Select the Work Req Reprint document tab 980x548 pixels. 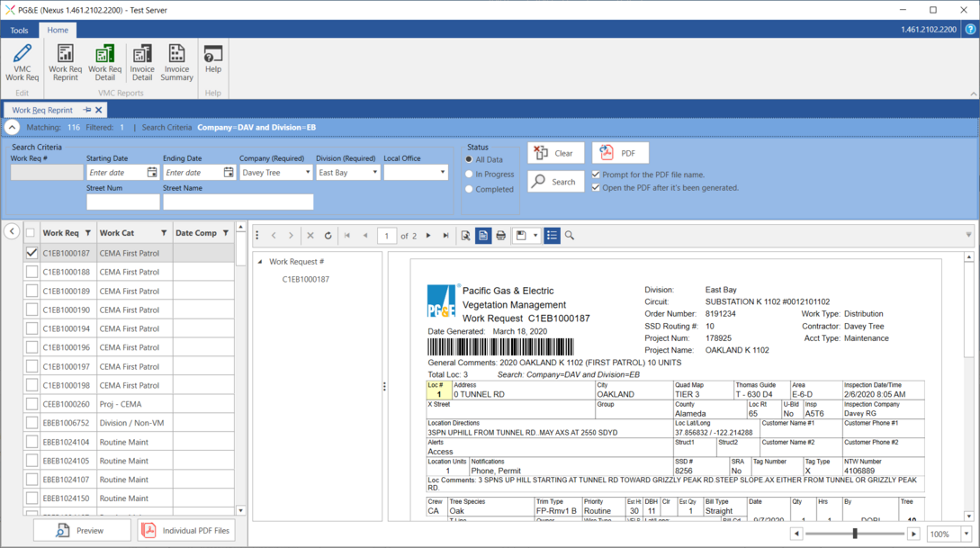click(x=42, y=110)
